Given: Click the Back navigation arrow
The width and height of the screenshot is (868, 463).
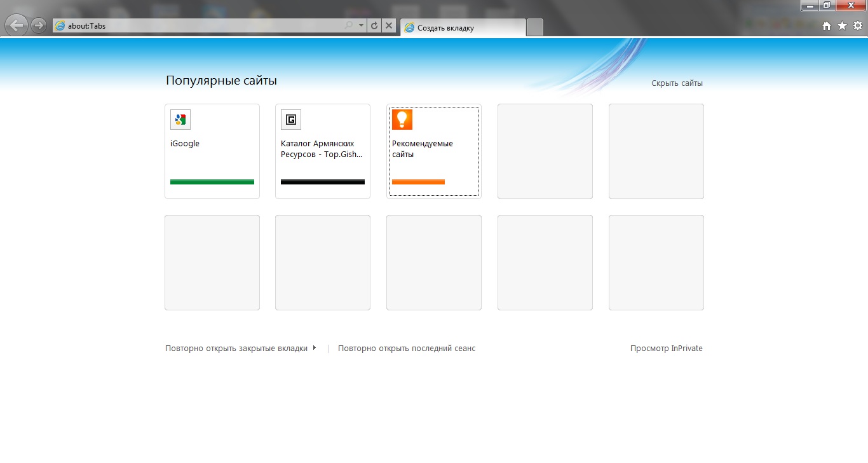Looking at the screenshot, I should [17, 25].
